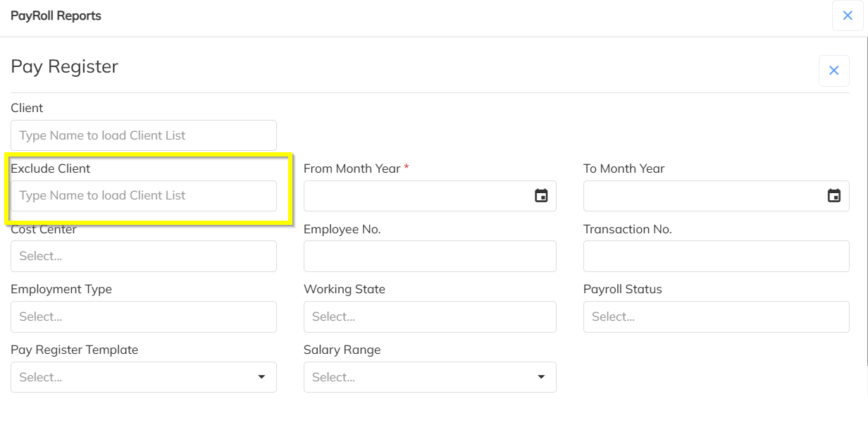The height and width of the screenshot is (430, 868).
Task: Close the PayRoll Reports dialog
Action: (x=848, y=16)
